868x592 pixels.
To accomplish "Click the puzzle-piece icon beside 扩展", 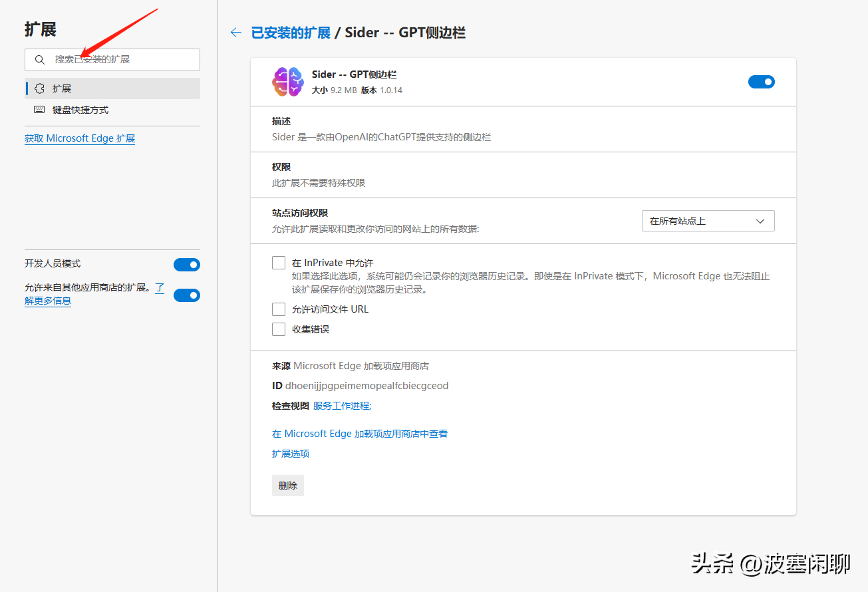I will click(39, 88).
